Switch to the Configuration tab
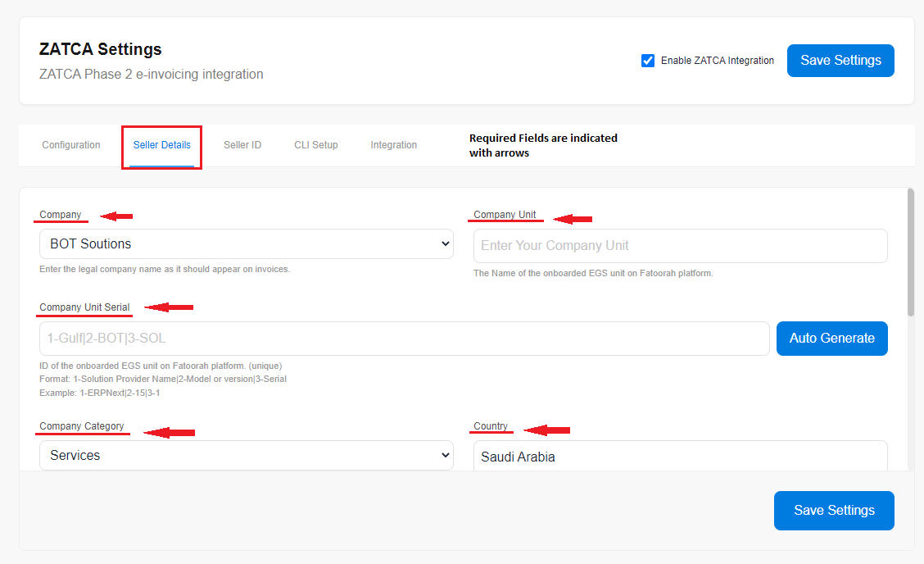 pos(71,145)
